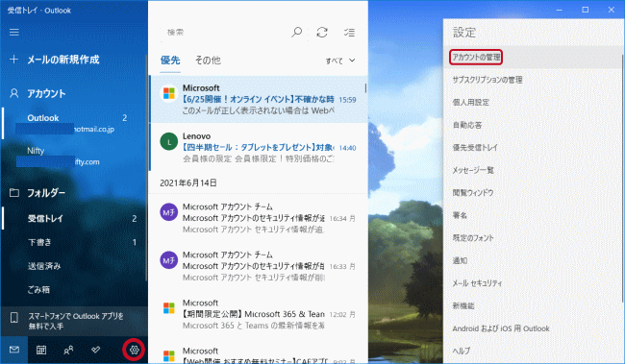This screenshot has width=625, height=364.
Task: Open 新機能 in settings
Action: (x=533, y=305)
